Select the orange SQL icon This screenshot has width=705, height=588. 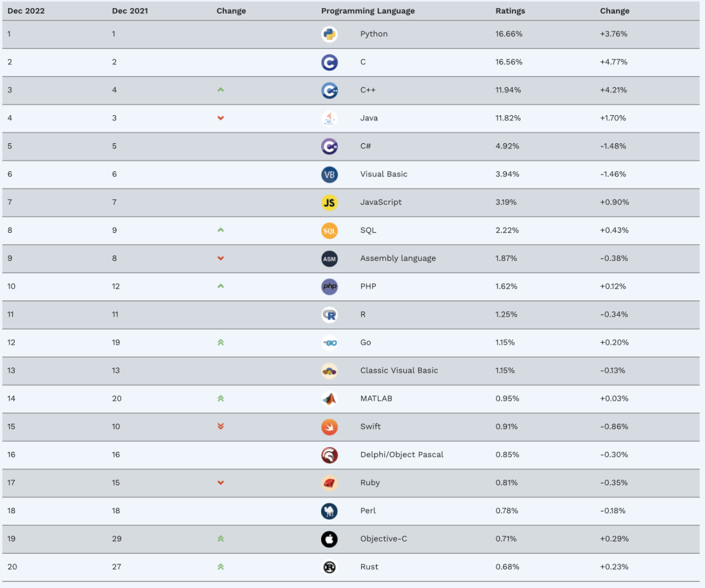click(x=329, y=231)
